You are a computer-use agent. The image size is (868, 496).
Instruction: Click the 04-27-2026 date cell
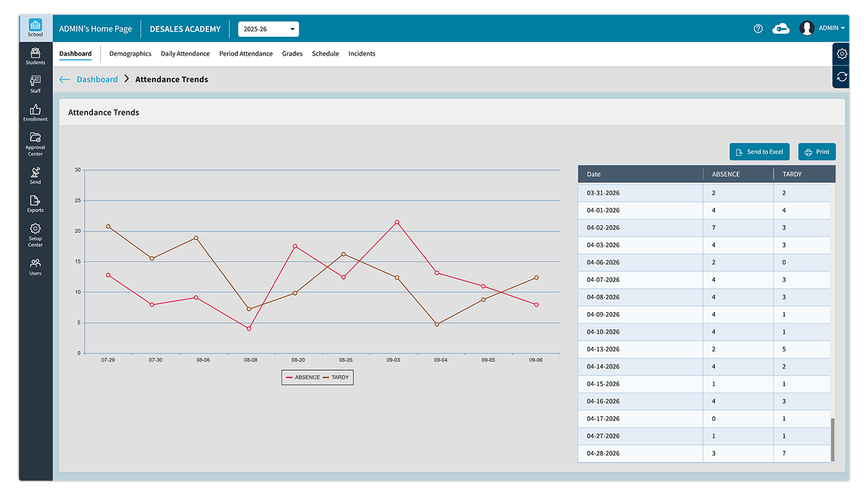tap(640, 436)
